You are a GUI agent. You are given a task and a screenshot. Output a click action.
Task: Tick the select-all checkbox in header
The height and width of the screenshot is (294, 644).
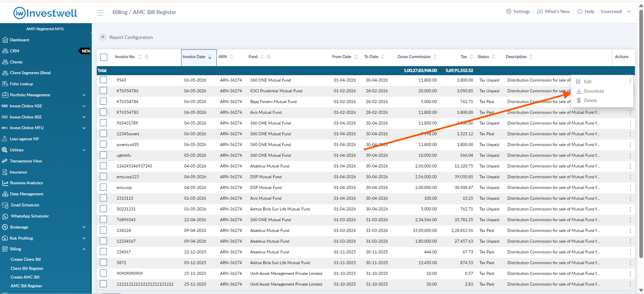(104, 57)
